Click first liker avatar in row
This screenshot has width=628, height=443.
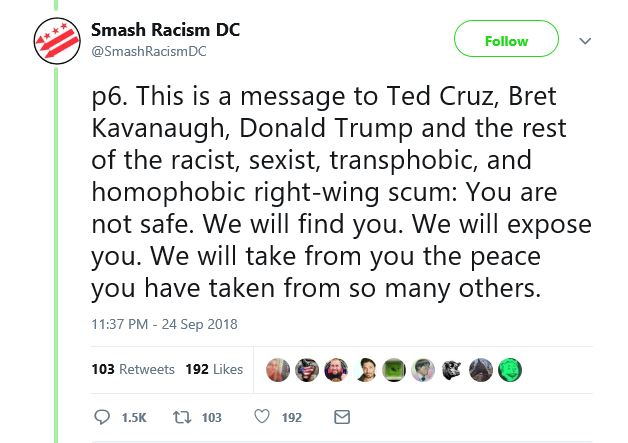click(x=278, y=370)
